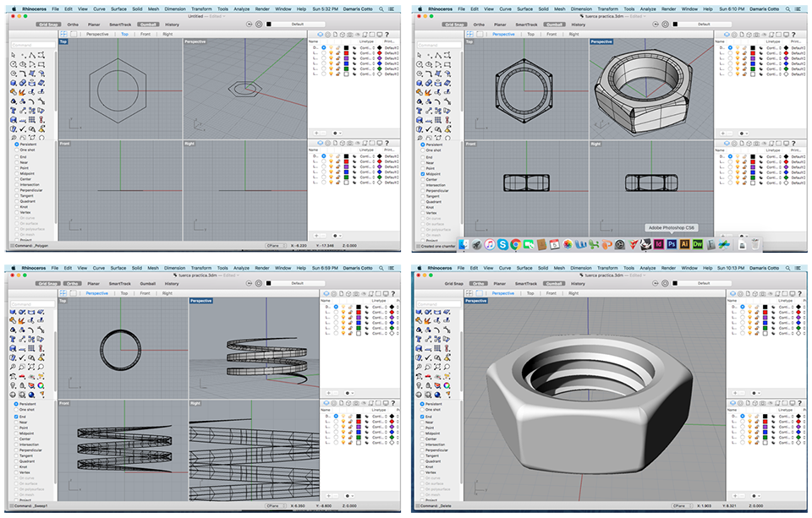Open Transform menu in the spiral window
This screenshot has height=518, width=812.
point(201,268)
